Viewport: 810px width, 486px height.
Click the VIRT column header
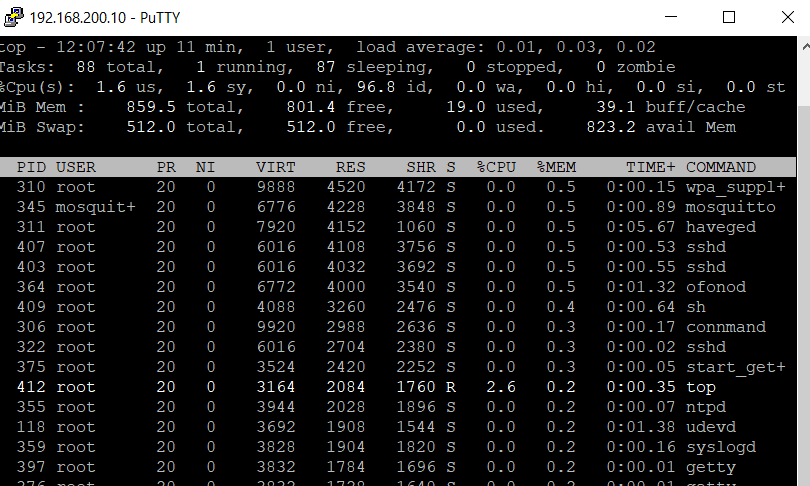tap(276, 167)
